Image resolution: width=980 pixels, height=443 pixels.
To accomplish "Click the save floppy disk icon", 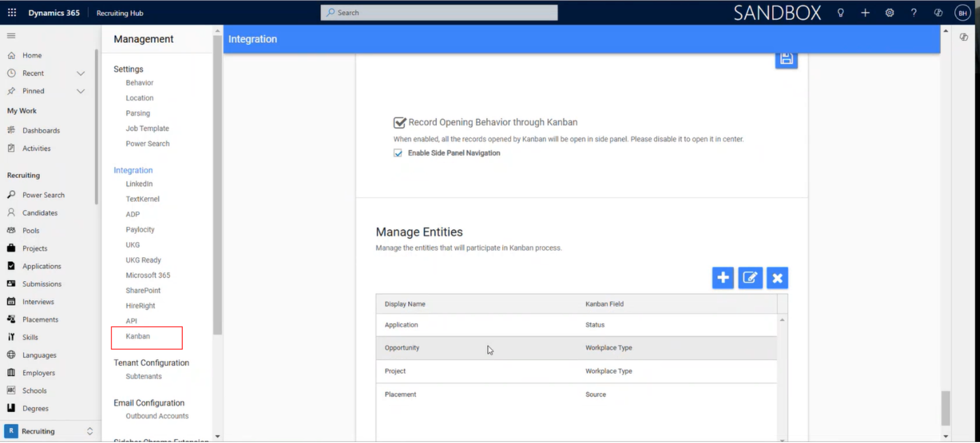I will pos(786,59).
